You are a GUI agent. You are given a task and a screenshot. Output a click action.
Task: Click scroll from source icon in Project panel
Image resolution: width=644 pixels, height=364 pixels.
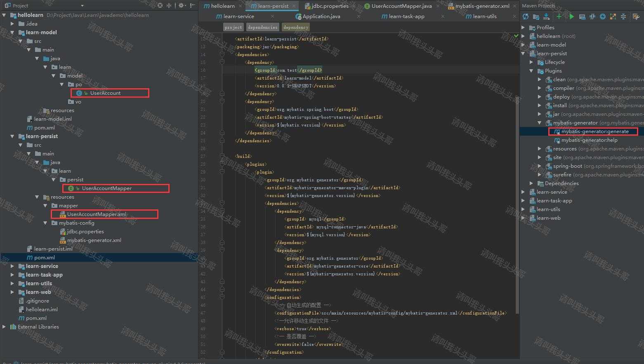(160, 5)
